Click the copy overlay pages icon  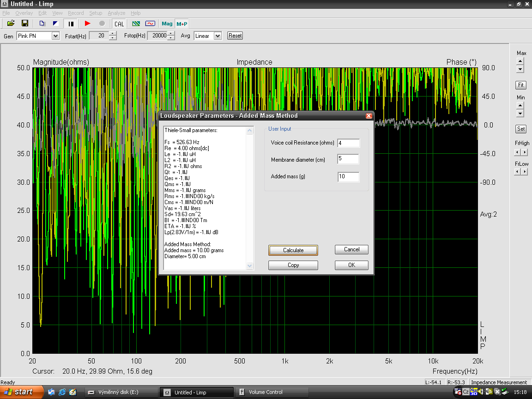click(x=42, y=24)
